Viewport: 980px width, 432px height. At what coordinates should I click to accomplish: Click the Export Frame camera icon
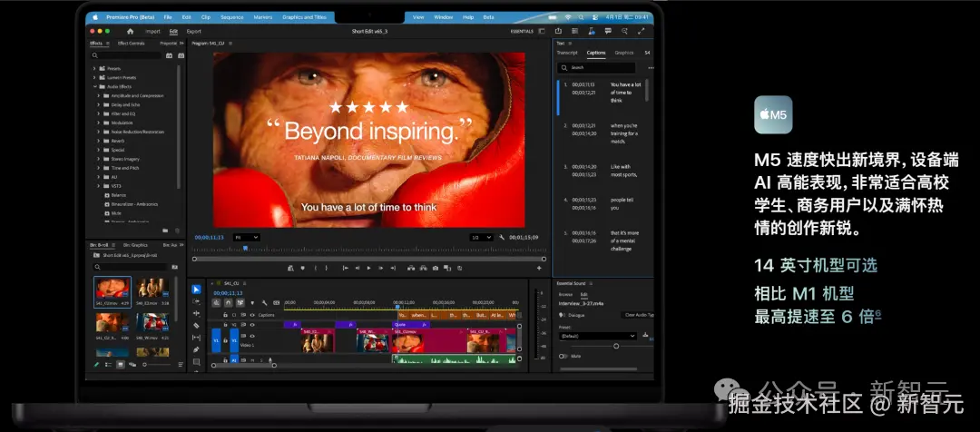point(436,268)
